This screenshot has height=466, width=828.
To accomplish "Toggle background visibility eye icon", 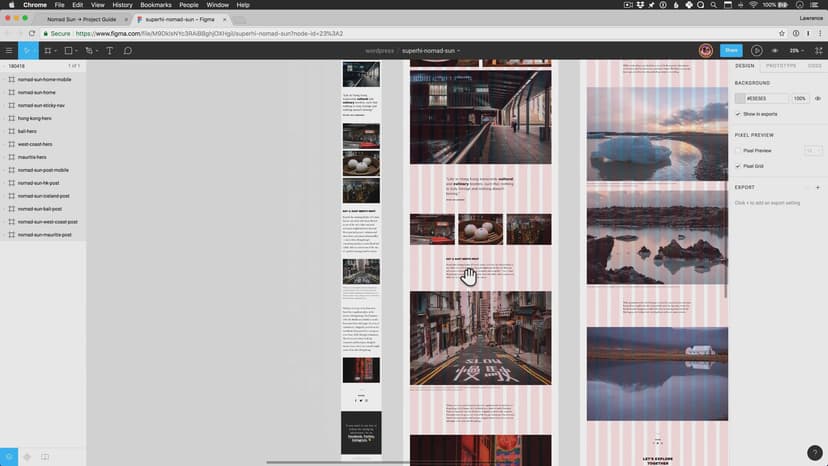I will (x=817, y=98).
